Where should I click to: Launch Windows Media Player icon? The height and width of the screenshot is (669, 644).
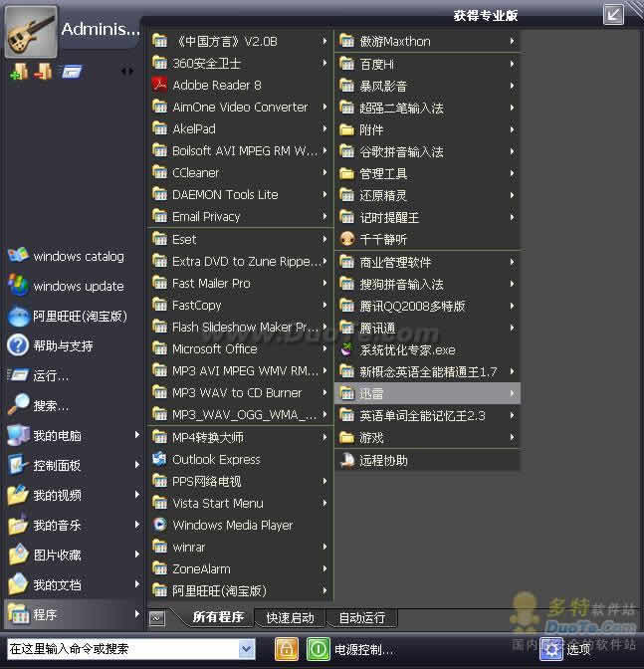click(x=160, y=525)
